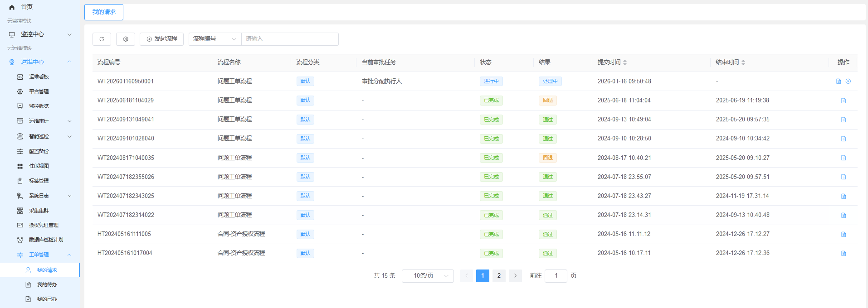View details icon for WT202408171040035

click(x=844, y=158)
